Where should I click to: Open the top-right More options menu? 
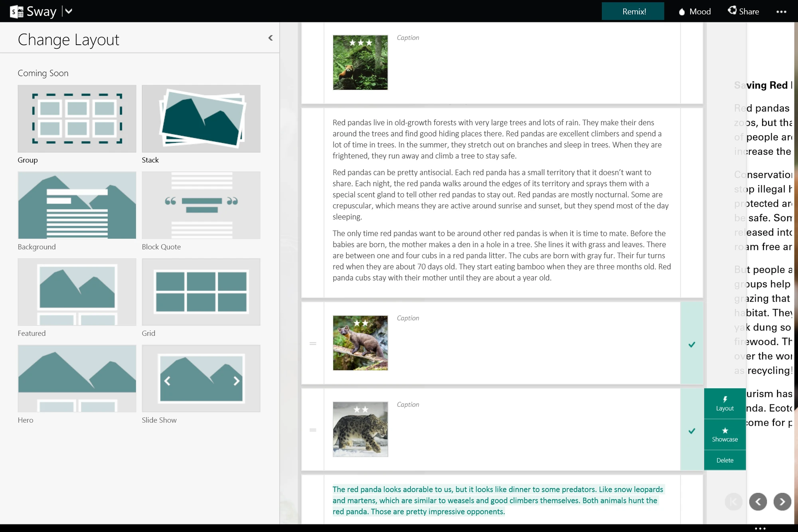tap(782, 11)
